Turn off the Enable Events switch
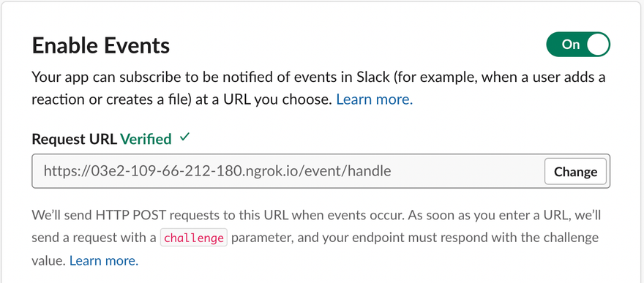Image resolution: width=644 pixels, height=283 pixels. pyautogui.click(x=578, y=45)
